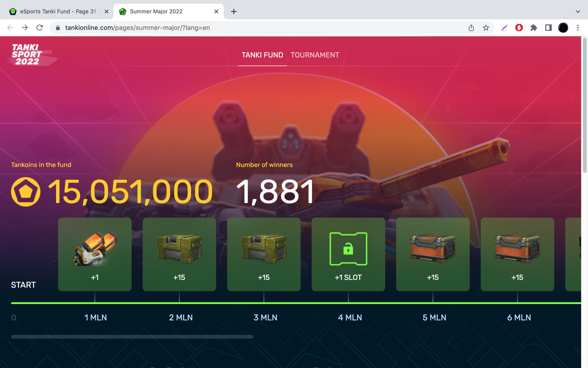Open the Extensions puzzle menu

(534, 28)
